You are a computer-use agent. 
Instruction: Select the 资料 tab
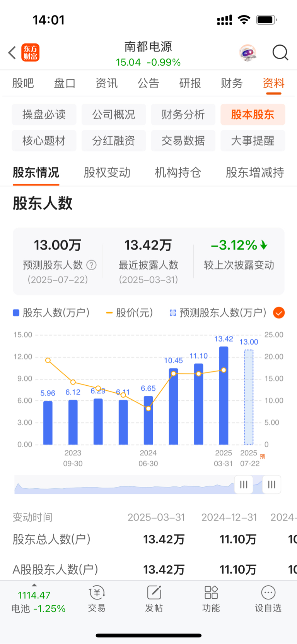click(274, 83)
